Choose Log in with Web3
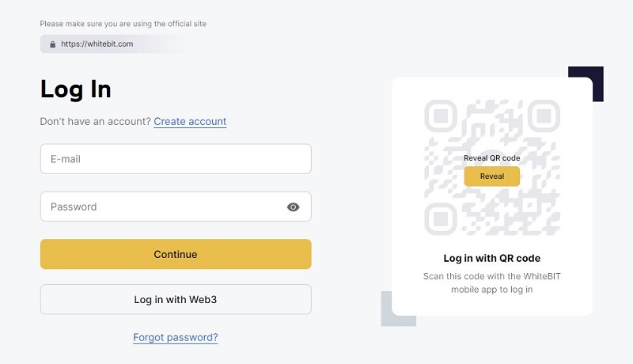Screen dimensions: 633x364 coord(176,299)
